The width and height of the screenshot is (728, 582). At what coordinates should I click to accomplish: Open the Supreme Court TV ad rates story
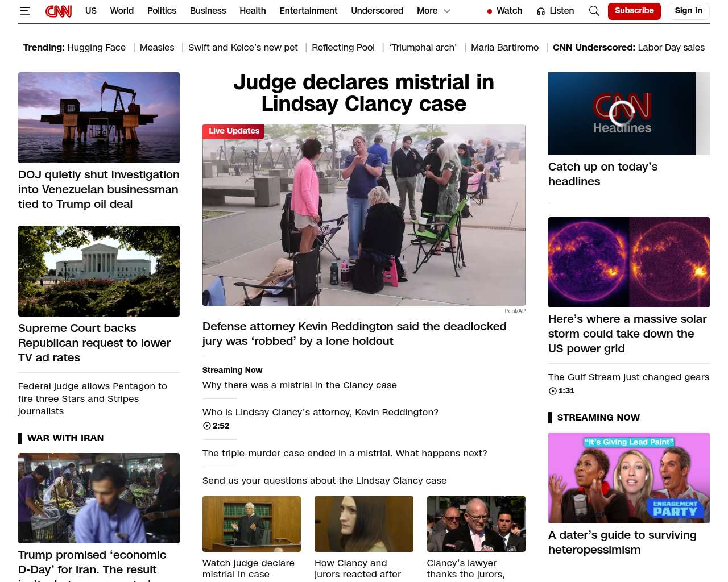point(94,343)
